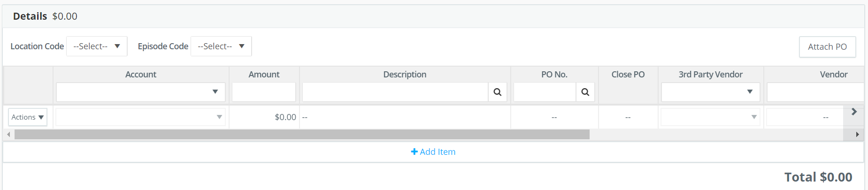Click the Attach PO button
Viewport: 868px width, 190px height.
(x=828, y=47)
